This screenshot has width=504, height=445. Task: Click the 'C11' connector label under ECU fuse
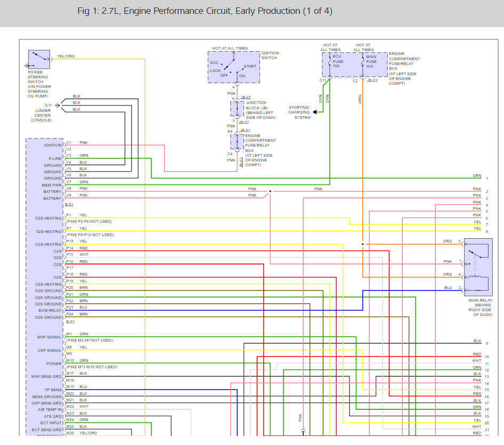click(323, 80)
